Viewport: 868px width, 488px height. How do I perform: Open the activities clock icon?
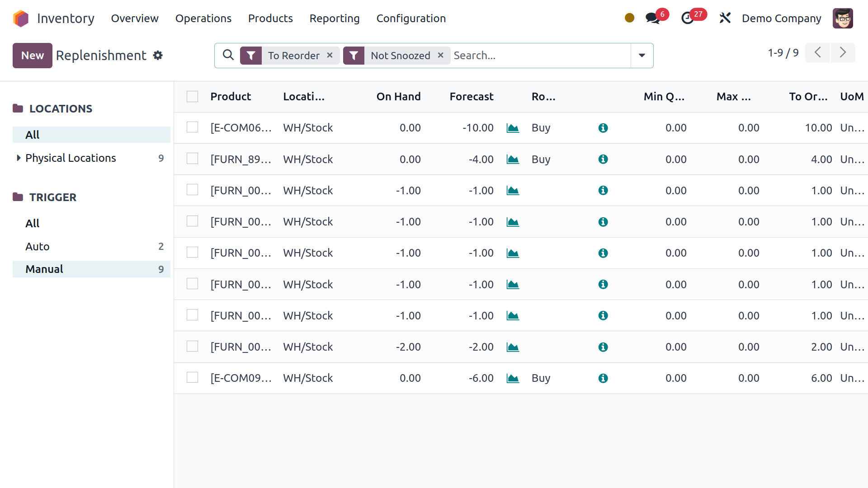point(689,18)
